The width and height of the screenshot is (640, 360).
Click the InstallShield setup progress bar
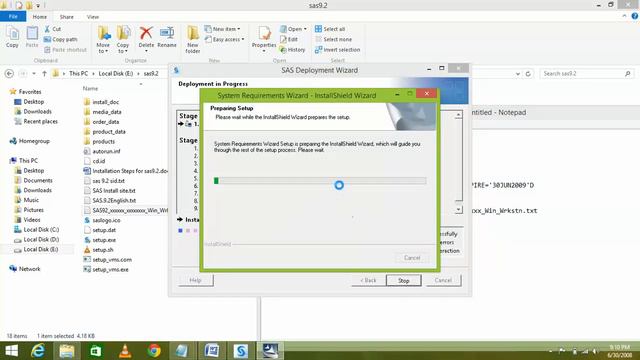320,181
